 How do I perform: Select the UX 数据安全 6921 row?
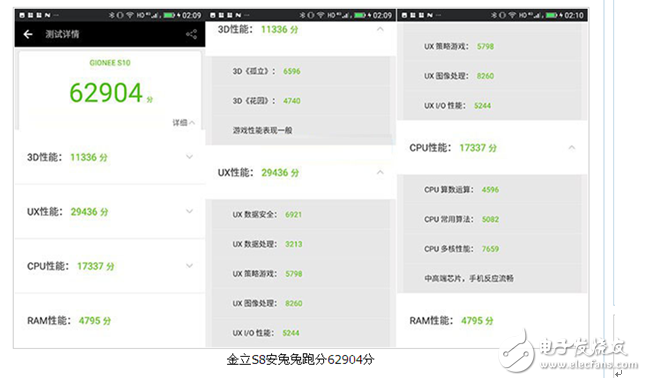(301, 215)
